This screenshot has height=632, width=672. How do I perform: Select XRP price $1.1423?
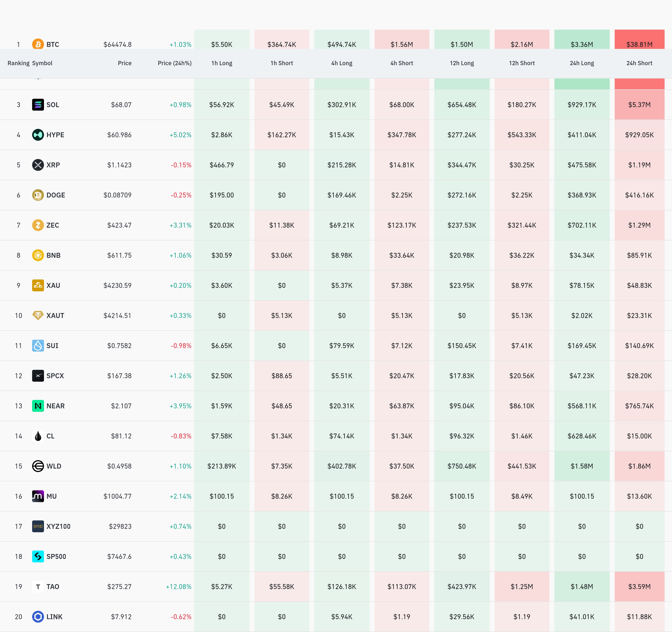pyautogui.click(x=119, y=165)
